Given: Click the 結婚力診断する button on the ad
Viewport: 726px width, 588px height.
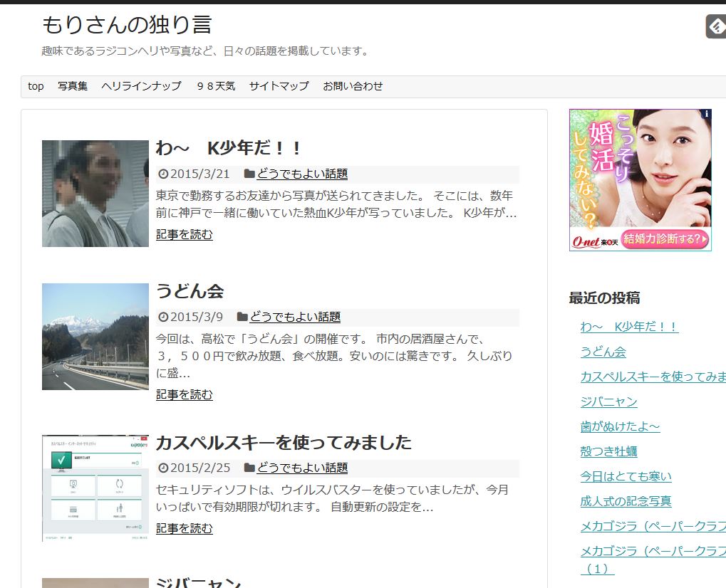Looking at the screenshot, I should (x=665, y=238).
